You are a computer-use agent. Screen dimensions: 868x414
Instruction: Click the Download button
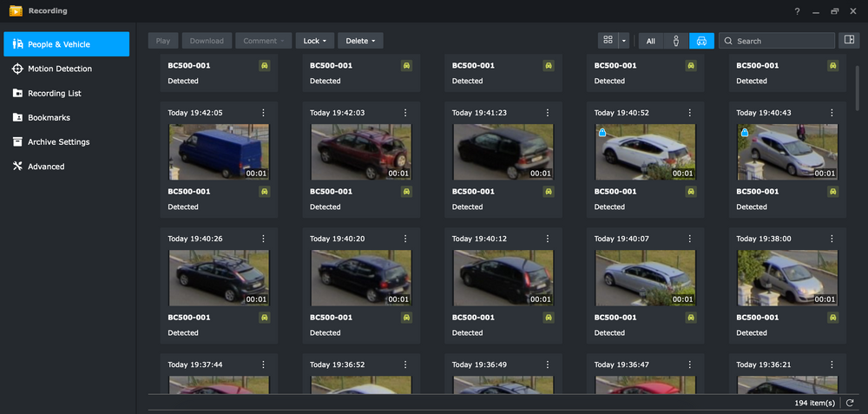pos(207,41)
